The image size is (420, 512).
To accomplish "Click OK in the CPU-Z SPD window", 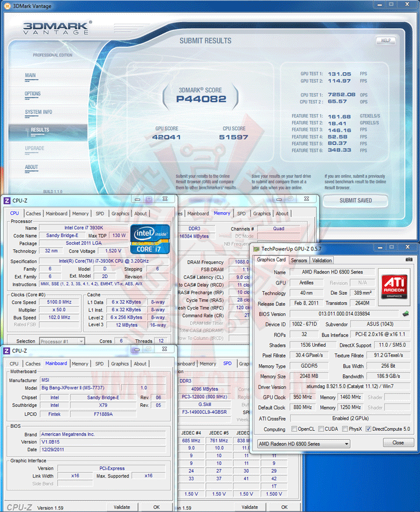I will (285, 507).
